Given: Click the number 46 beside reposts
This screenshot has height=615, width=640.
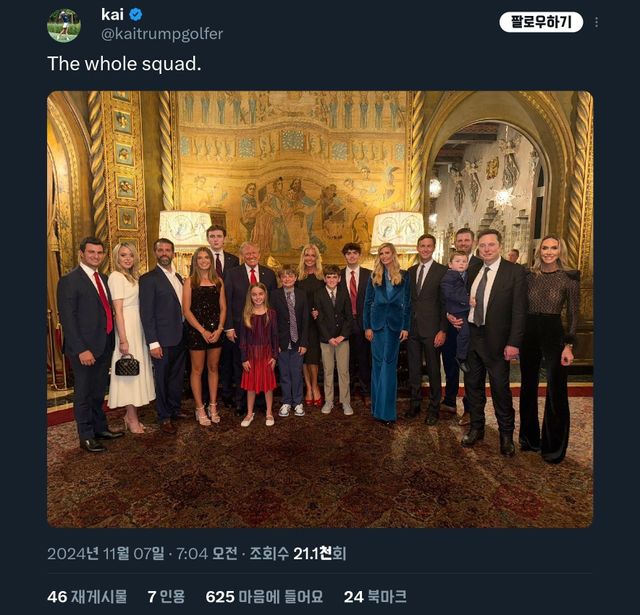Looking at the screenshot, I should [56, 596].
